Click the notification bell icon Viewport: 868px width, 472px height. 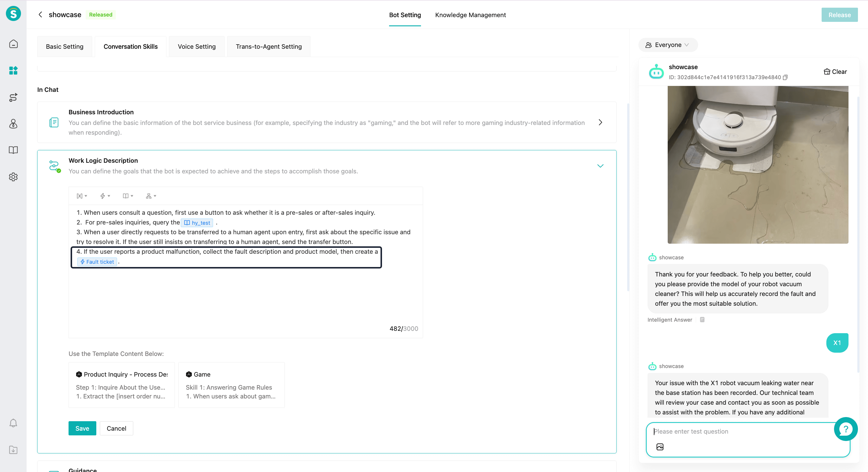(x=13, y=423)
